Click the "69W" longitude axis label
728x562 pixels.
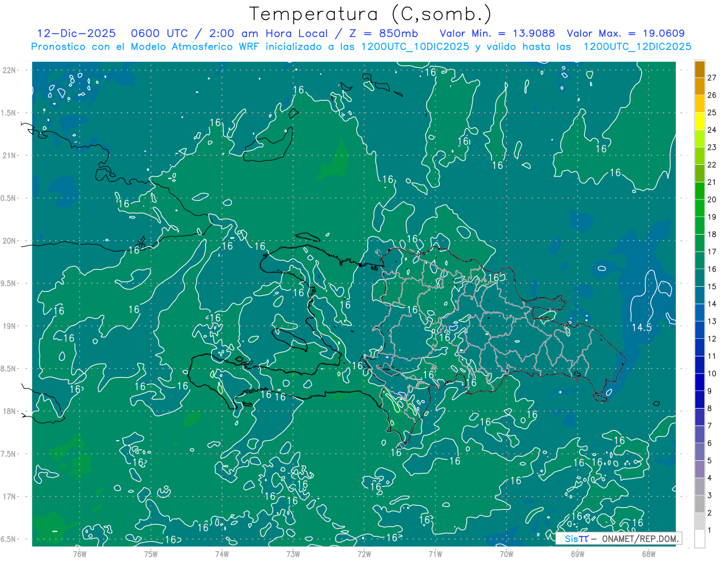(x=578, y=554)
